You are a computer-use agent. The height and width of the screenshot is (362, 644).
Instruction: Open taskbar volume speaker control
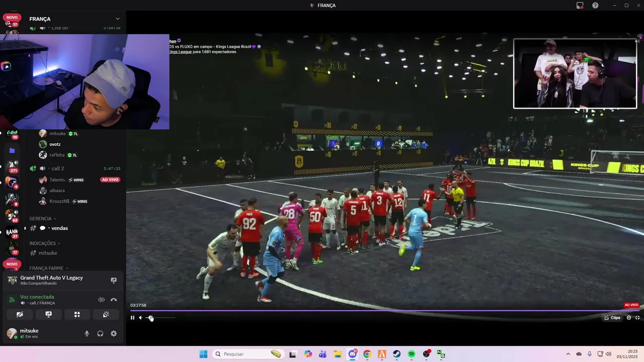608,354
